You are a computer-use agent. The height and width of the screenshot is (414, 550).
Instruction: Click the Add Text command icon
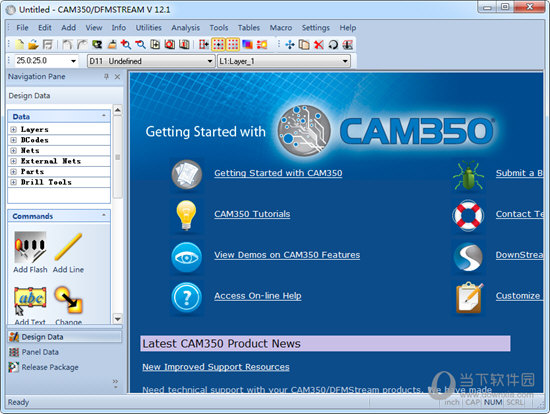30,301
